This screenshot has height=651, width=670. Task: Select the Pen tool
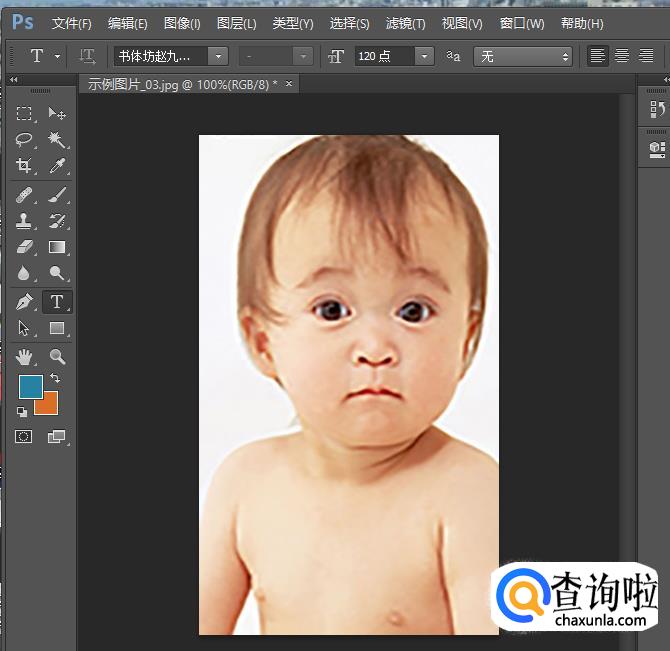[x=25, y=301]
